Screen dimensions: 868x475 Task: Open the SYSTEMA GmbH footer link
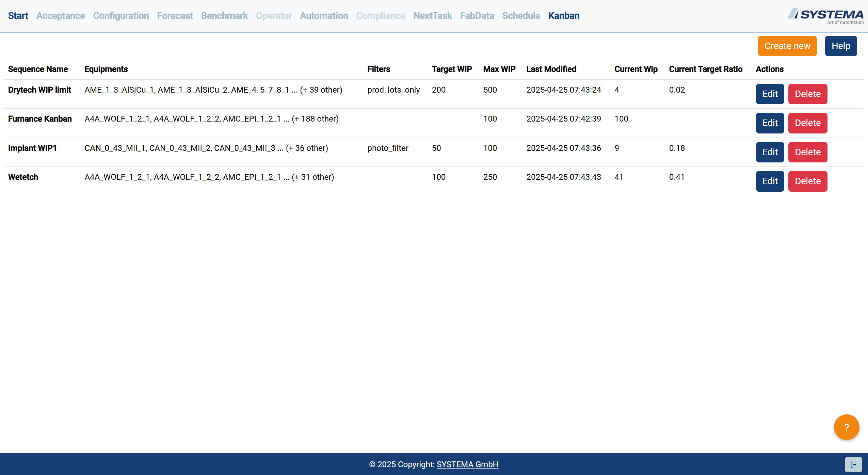point(467,464)
